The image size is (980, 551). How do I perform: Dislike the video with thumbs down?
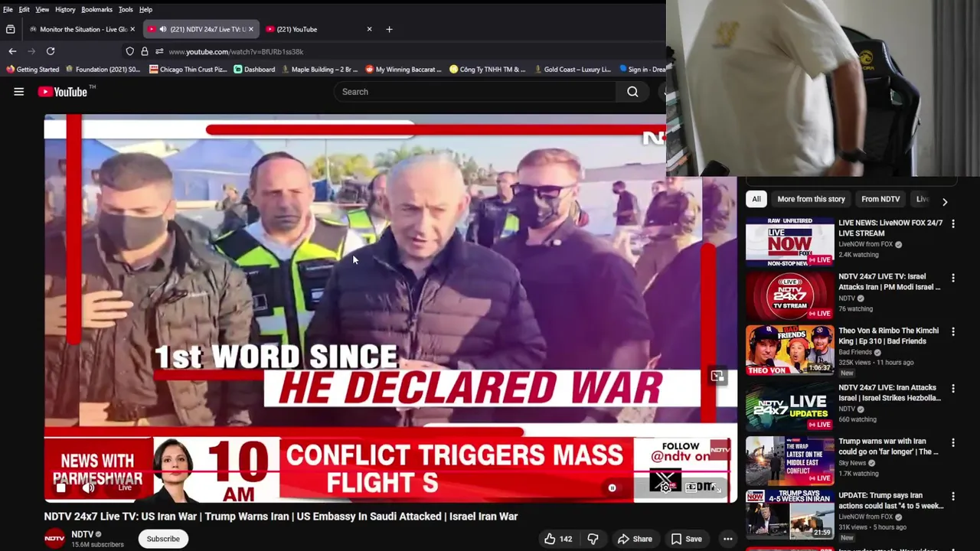click(x=593, y=539)
